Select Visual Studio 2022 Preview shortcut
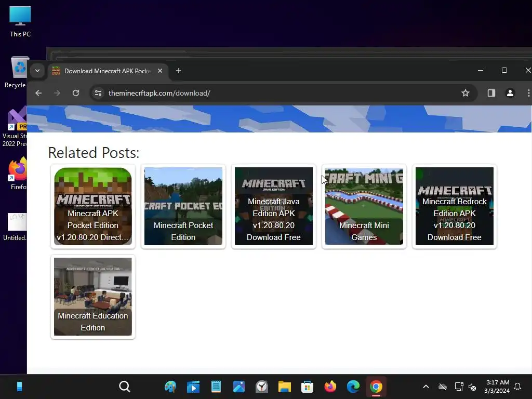 [14, 126]
